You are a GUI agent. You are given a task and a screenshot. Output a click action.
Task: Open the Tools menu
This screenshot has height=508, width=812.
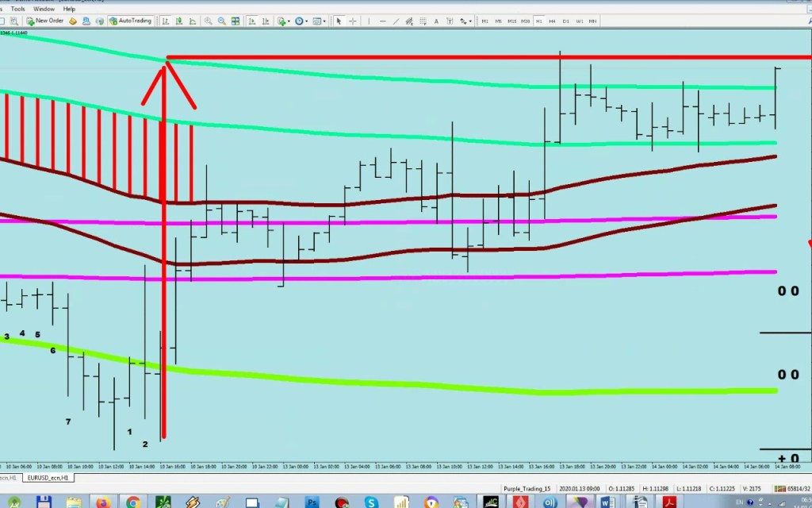[x=17, y=9]
